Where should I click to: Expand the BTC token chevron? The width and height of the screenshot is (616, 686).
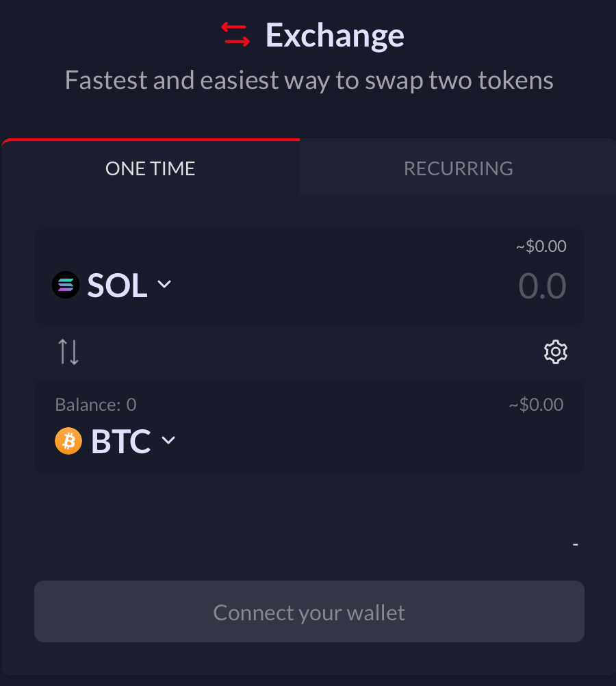(168, 441)
